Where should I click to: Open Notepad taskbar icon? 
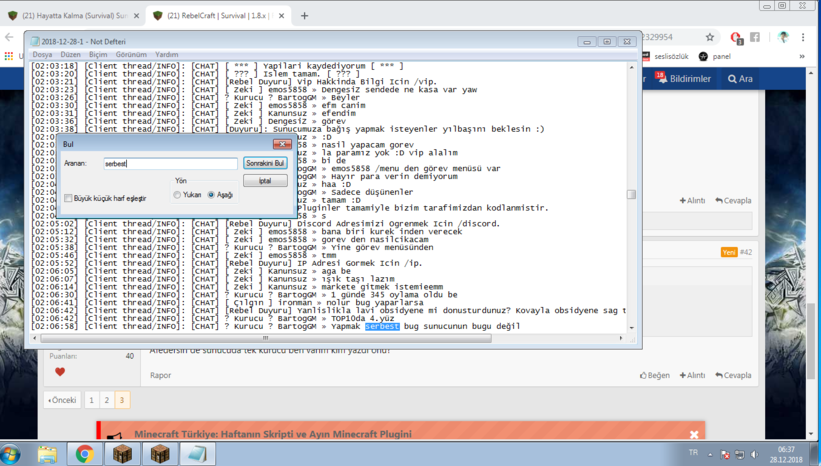[x=197, y=454]
